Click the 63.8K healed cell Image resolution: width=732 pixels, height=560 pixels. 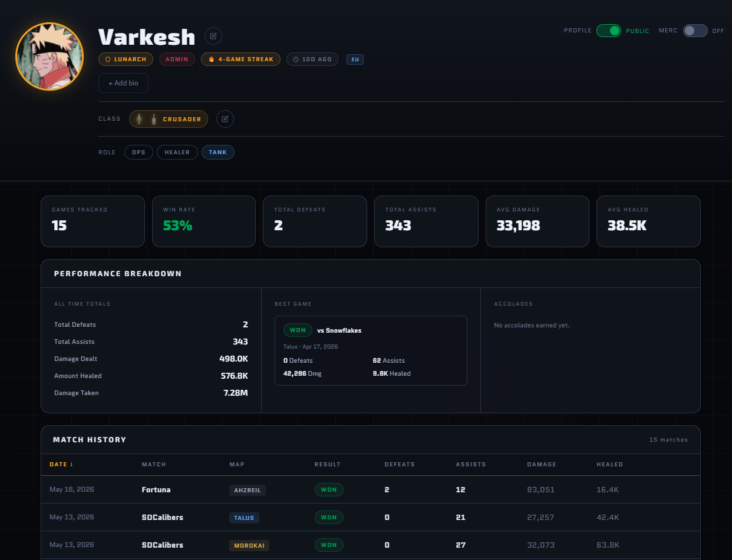pyautogui.click(x=608, y=545)
